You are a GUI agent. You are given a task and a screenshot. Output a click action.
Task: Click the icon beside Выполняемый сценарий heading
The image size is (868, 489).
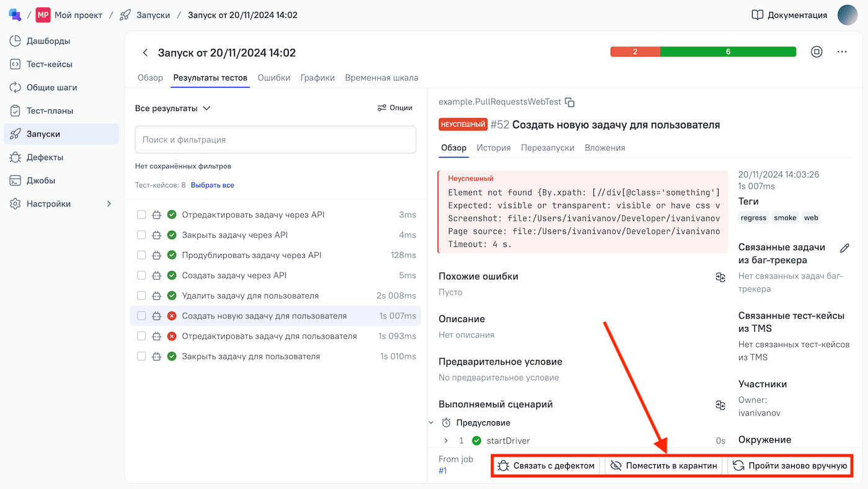coord(720,405)
